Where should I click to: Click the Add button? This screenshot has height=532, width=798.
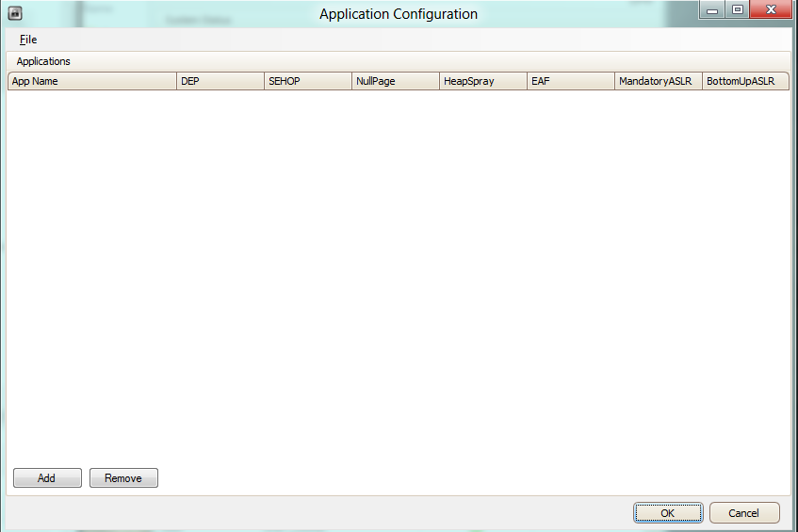point(47,478)
